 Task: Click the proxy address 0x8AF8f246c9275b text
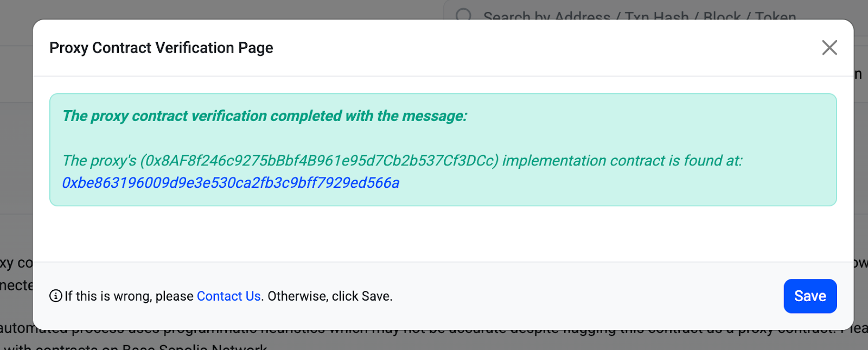319,161
